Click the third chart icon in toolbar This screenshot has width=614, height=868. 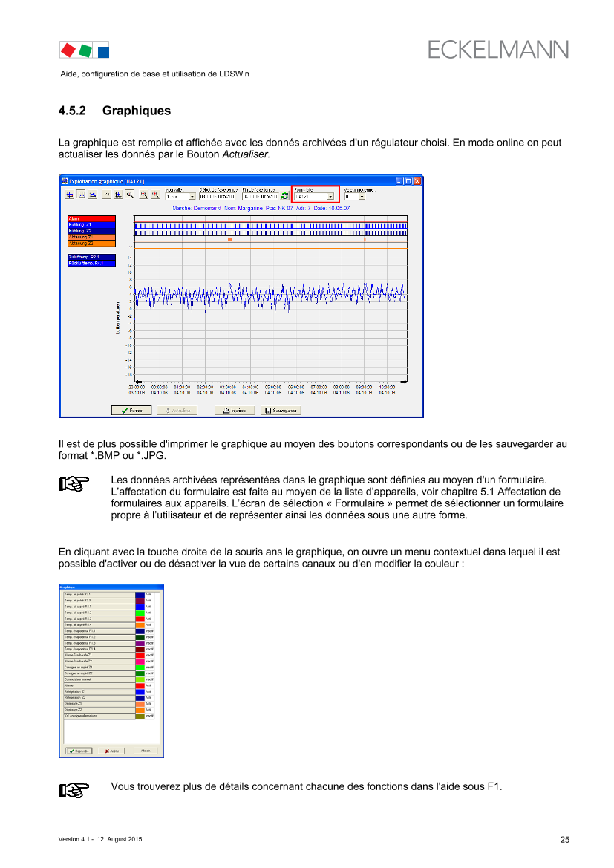pos(93,195)
